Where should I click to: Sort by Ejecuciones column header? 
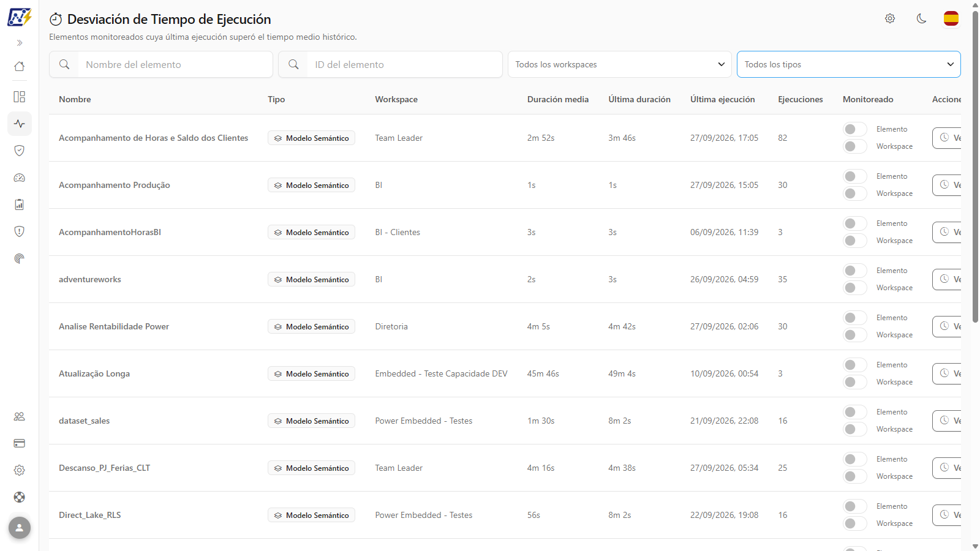[x=801, y=99]
